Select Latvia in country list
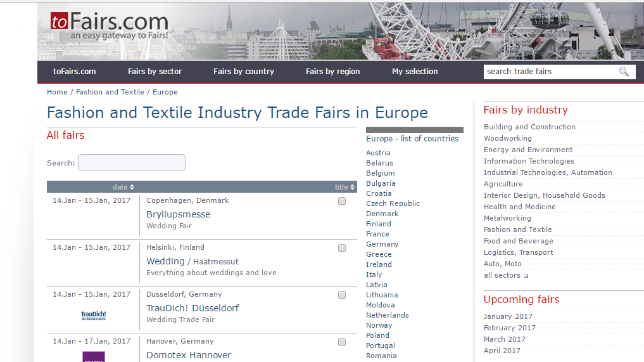644x362 pixels. click(x=377, y=285)
